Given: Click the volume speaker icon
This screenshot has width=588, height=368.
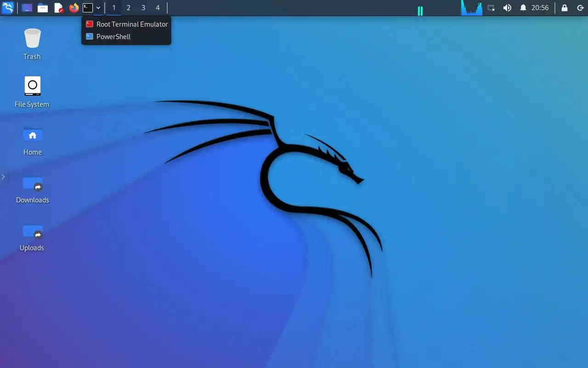Looking at the screenshot, I should [507, 8].
